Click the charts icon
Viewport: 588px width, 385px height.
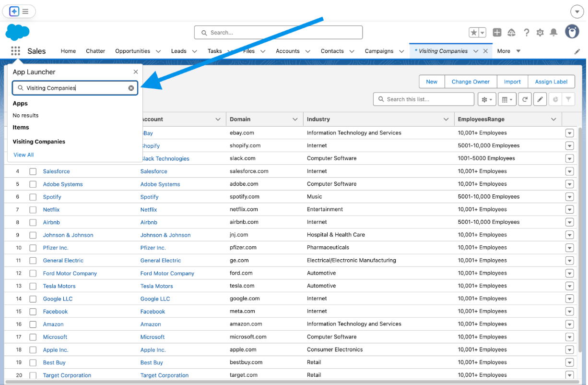(555, 99)
